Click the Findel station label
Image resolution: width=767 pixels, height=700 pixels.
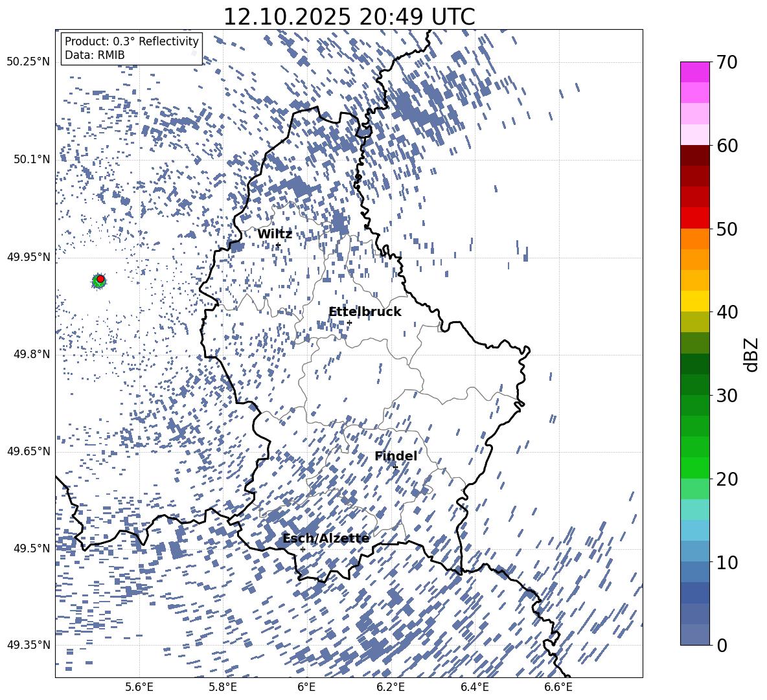396,456
